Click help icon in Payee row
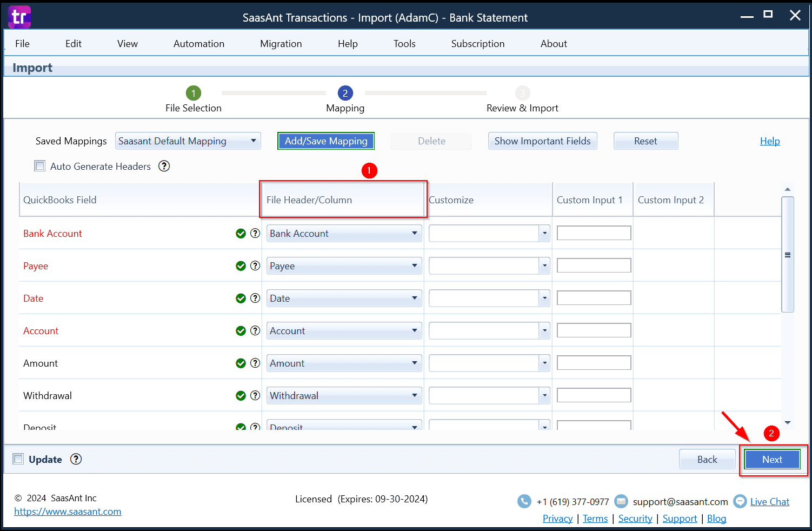The height and width of the screenshot is (531, 812). click(x=255, y=265)
